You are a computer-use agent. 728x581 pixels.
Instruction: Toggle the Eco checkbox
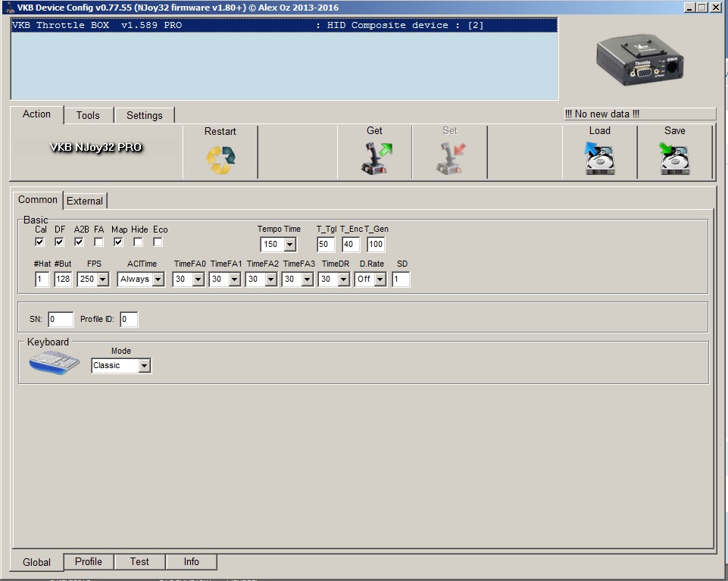pos(158,242)
